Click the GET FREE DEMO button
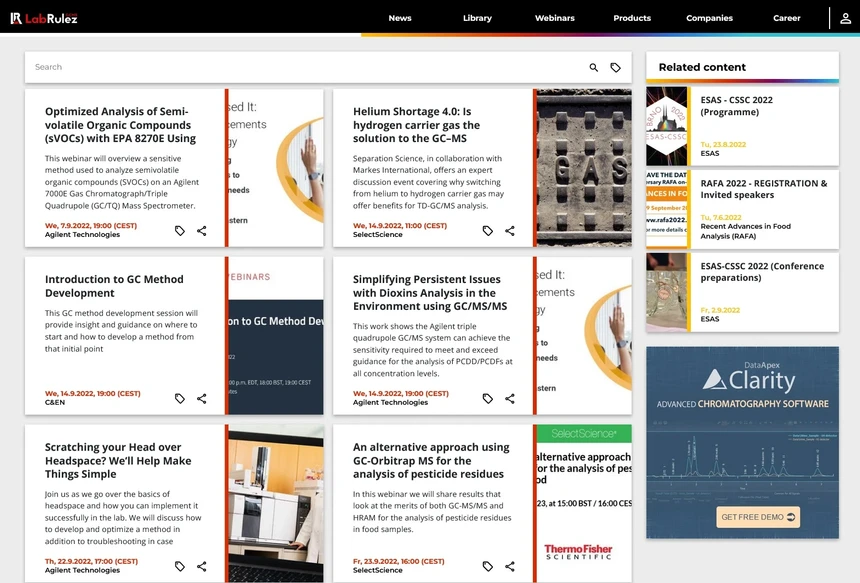 (758, 517)
